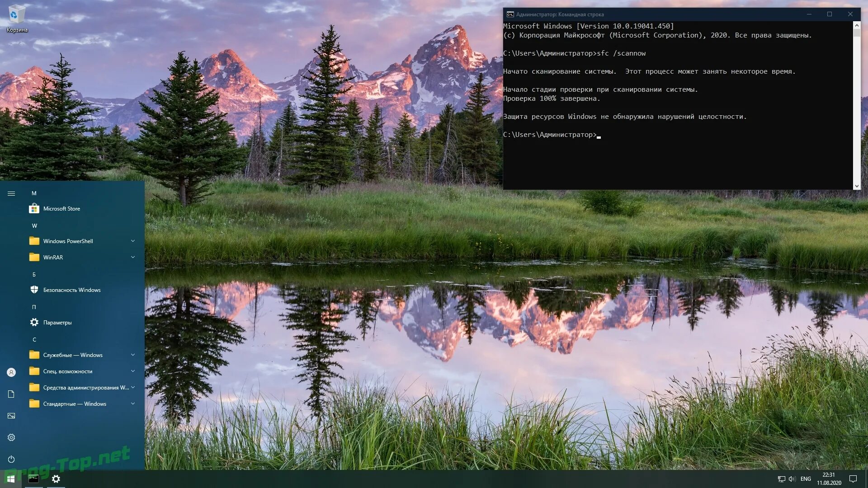Click the ENG language indicator
Screen dimensions: 868x488
click(x=806, y=479)
